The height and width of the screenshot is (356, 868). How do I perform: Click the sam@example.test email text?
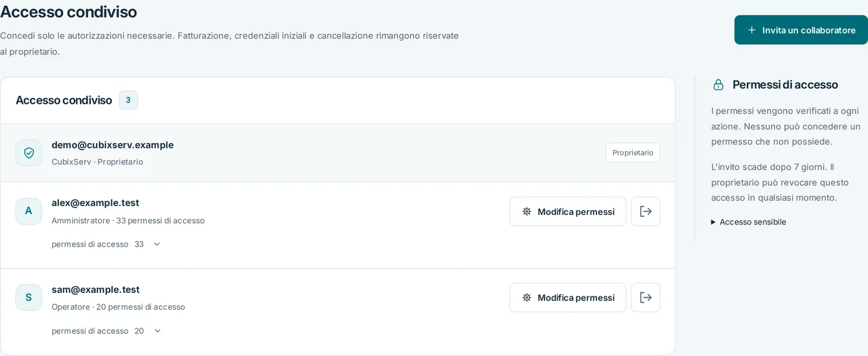(x=96, y=290)
